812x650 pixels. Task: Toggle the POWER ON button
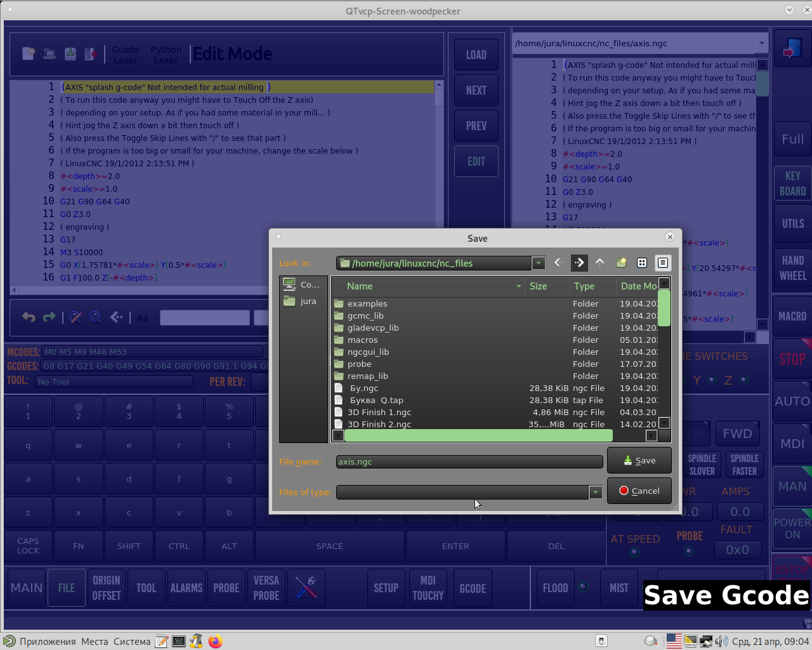coord(792,529)
